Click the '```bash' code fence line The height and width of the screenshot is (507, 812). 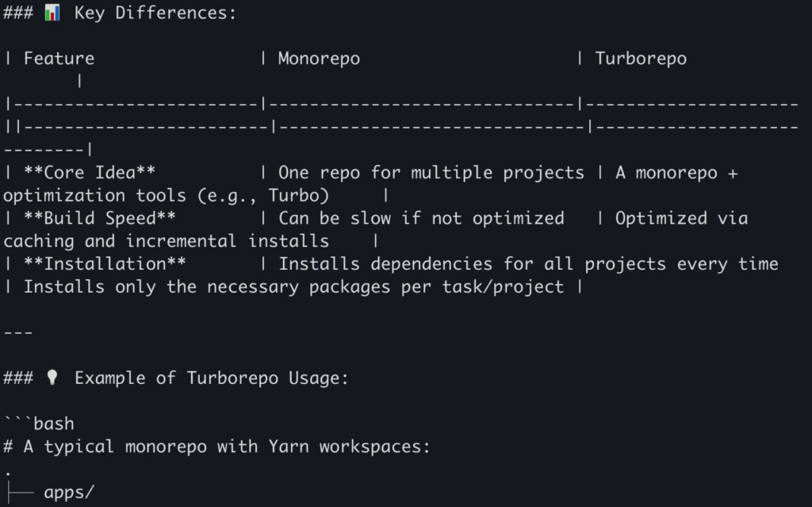[x=39, y=424]
